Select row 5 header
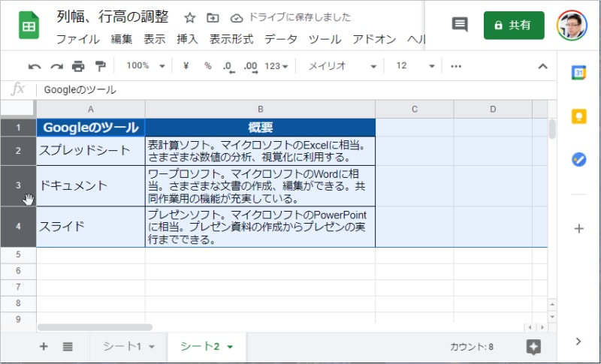 coord(18,255)
